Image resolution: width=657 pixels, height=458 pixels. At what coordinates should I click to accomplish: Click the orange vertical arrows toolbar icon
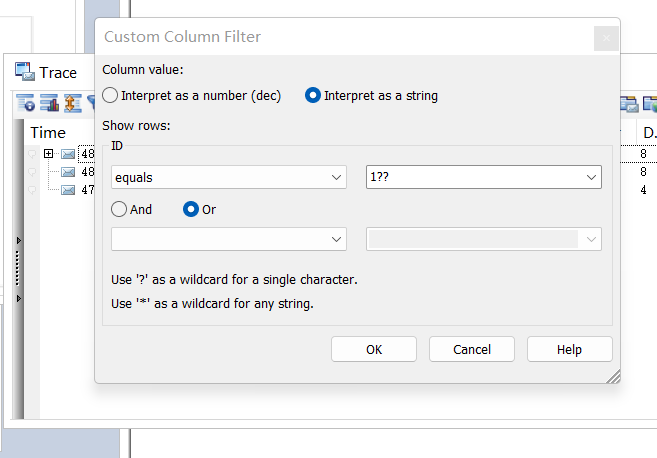tap(71, 103)
